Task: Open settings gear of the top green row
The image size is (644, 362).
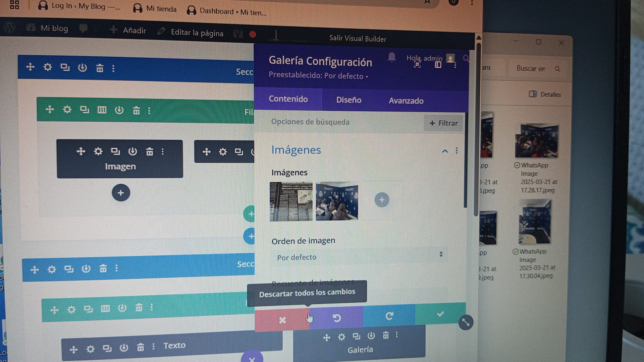Action: [x=67, y=109]
